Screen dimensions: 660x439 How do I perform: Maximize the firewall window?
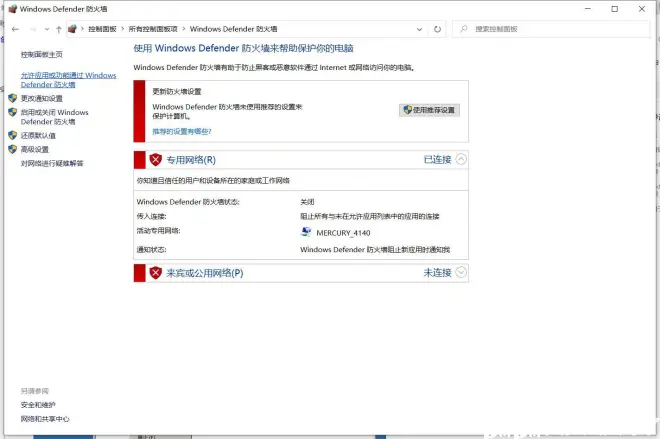coord(615,9)
